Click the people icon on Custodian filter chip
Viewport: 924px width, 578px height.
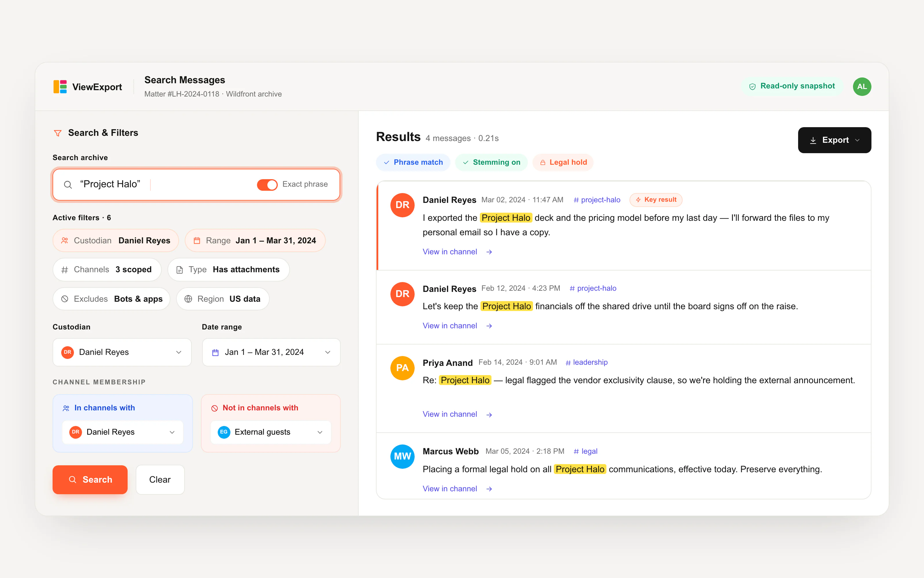(x=64, y=240)
